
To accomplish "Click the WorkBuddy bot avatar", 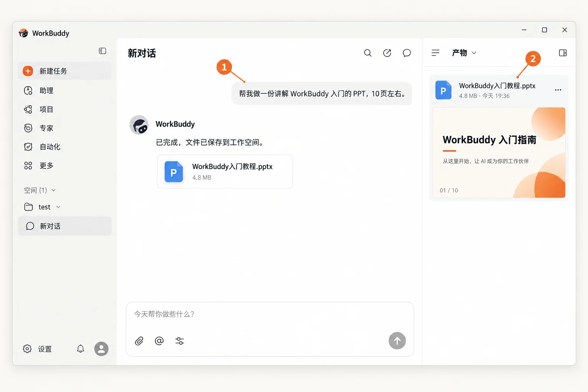I will [x=139, y=125].
